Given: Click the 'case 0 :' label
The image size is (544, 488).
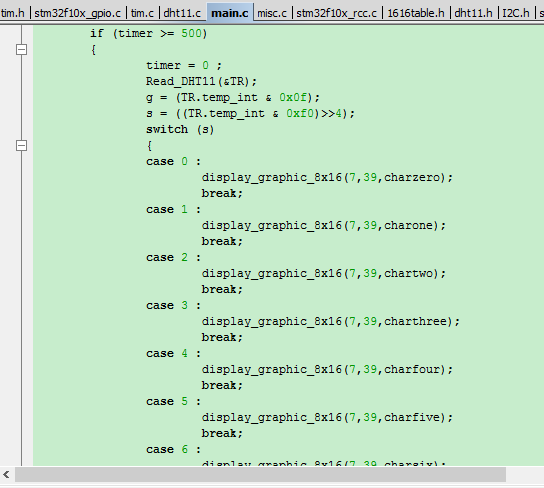Looking at the screenshot, I should (173, 162).
